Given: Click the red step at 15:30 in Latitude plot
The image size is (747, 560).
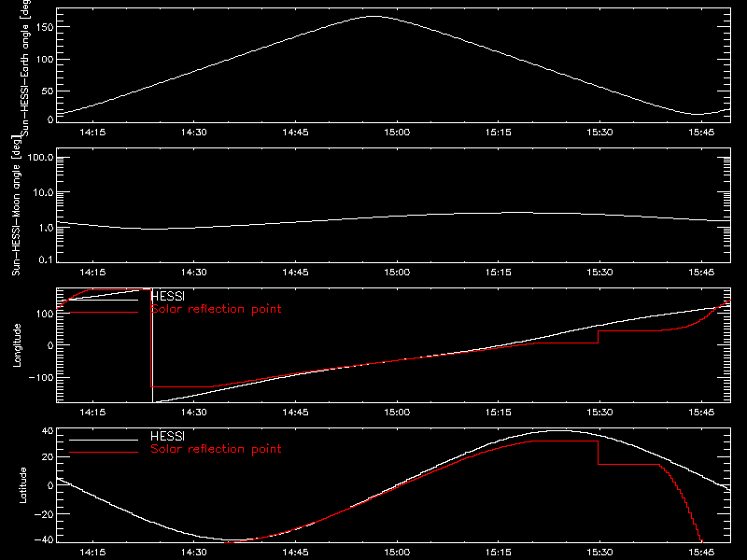Looking at the screenshot, I should pos(598,453).
